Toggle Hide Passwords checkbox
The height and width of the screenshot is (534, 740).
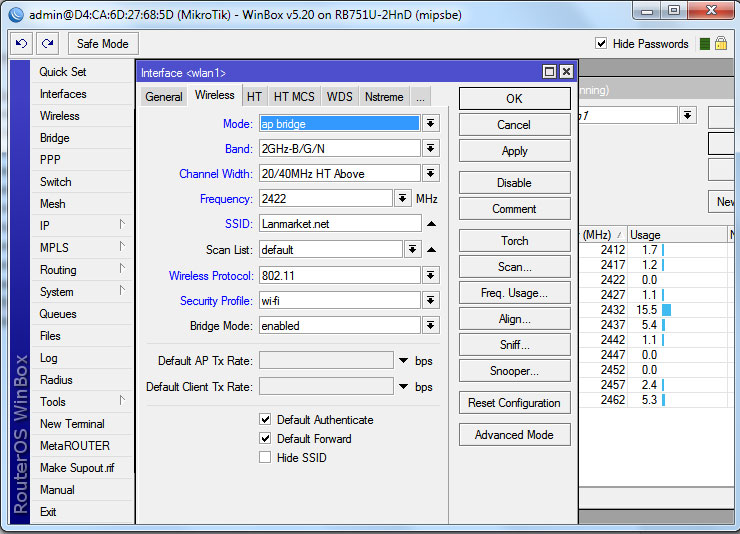(x=601, y=44)
